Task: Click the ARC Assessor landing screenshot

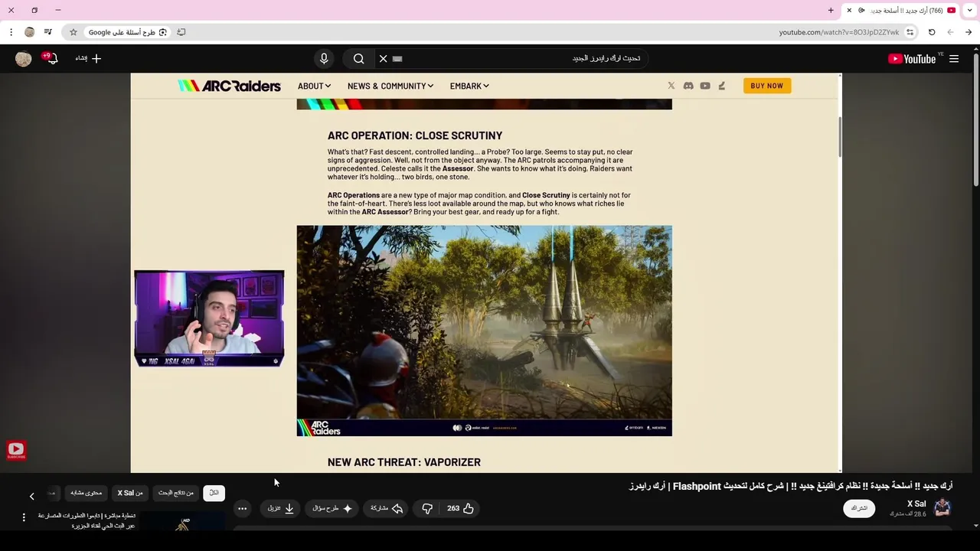Action: (x=484, y=331)
